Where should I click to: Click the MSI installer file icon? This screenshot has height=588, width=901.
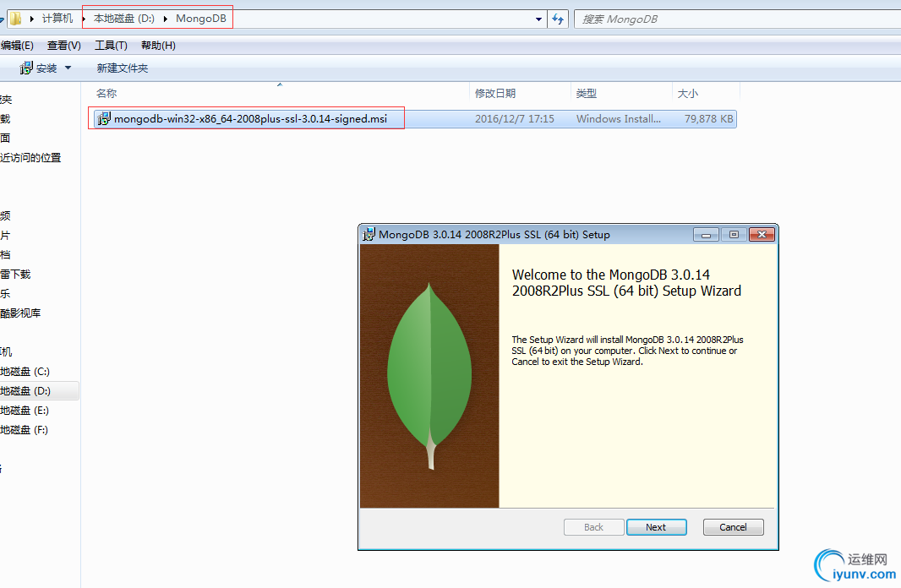coord(104,119)
